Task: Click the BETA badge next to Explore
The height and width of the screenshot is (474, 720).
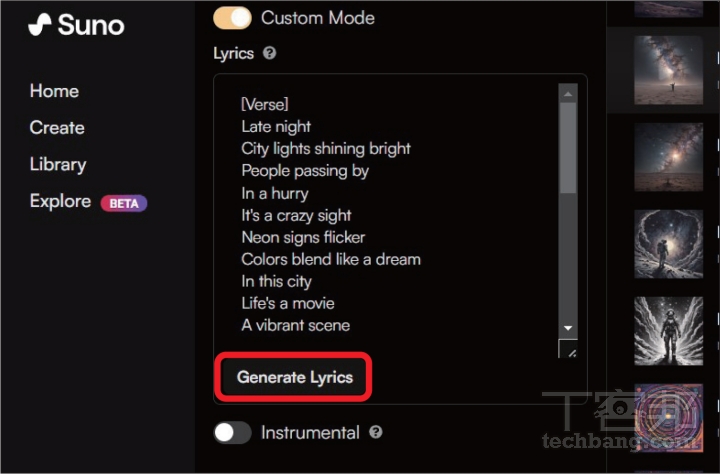Action: 124,203
